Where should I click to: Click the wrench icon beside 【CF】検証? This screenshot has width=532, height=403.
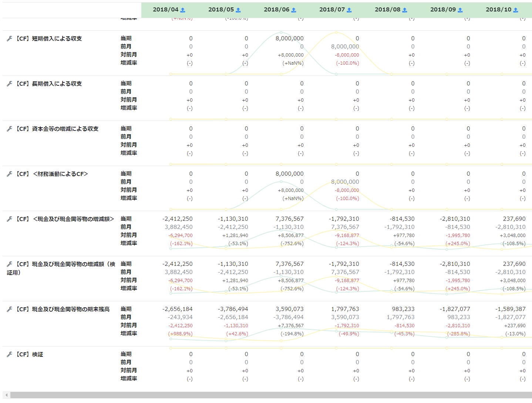click(10, 354)
